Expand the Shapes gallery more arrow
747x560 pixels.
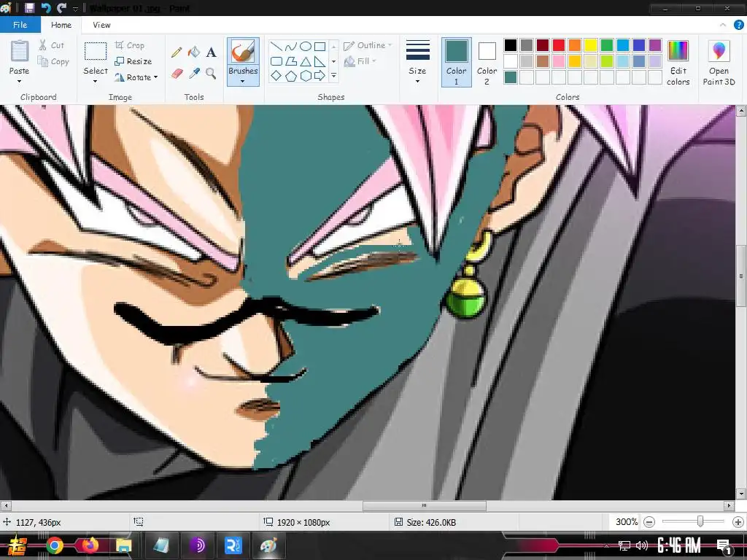pos(333,76)
